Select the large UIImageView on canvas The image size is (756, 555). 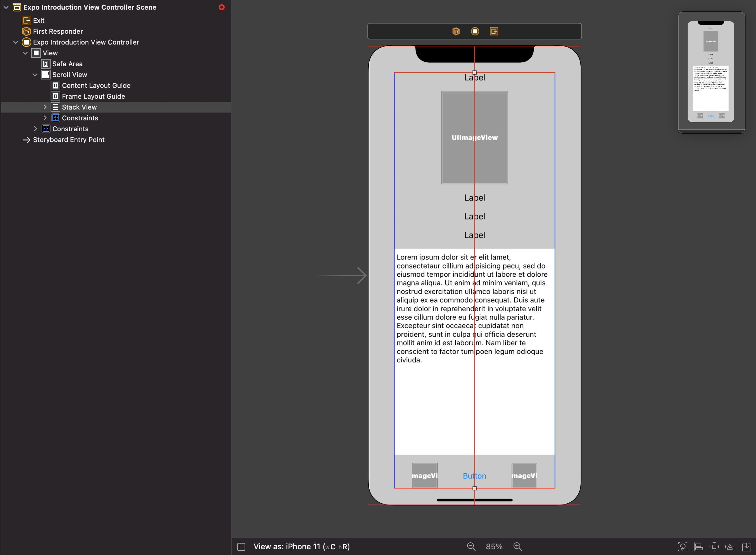click(474, 138)
